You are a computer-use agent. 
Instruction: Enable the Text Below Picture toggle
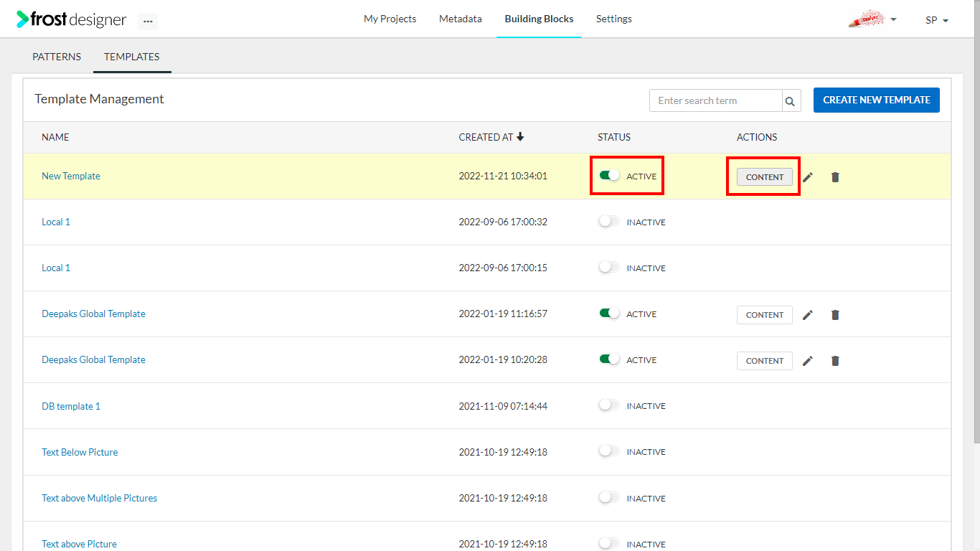click(609, 451)
